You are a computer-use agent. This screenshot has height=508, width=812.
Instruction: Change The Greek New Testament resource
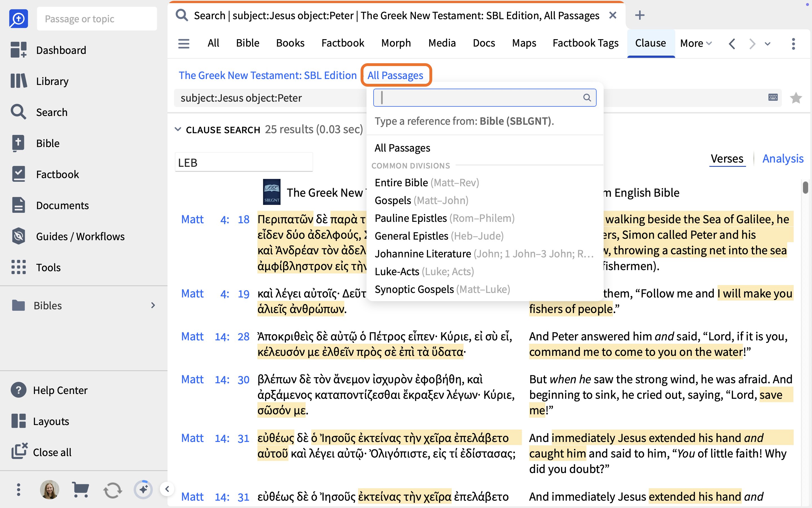[x=267, y=75]
